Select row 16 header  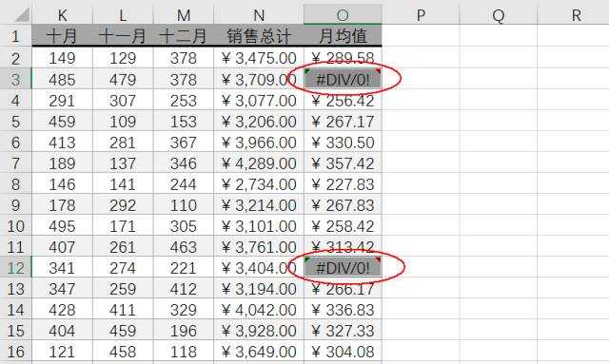[x=15, y=352]
